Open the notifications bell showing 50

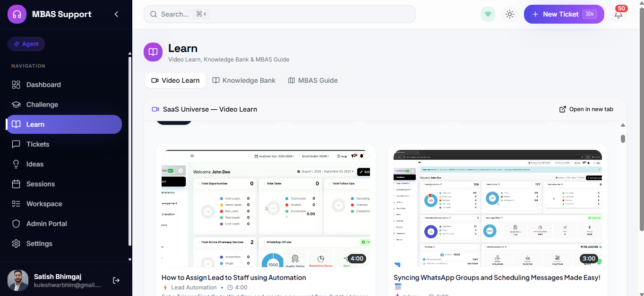[x=618, y=14]
